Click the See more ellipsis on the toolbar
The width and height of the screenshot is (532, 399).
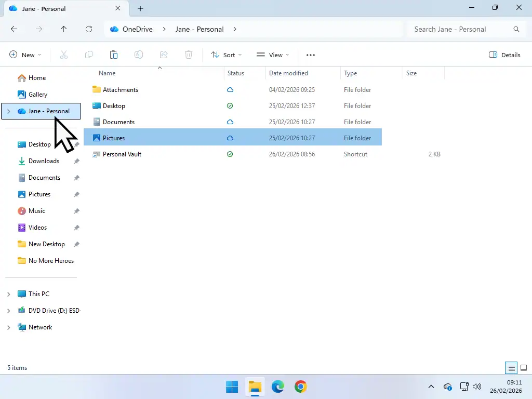pyautogui.click(x=310, y=55)
